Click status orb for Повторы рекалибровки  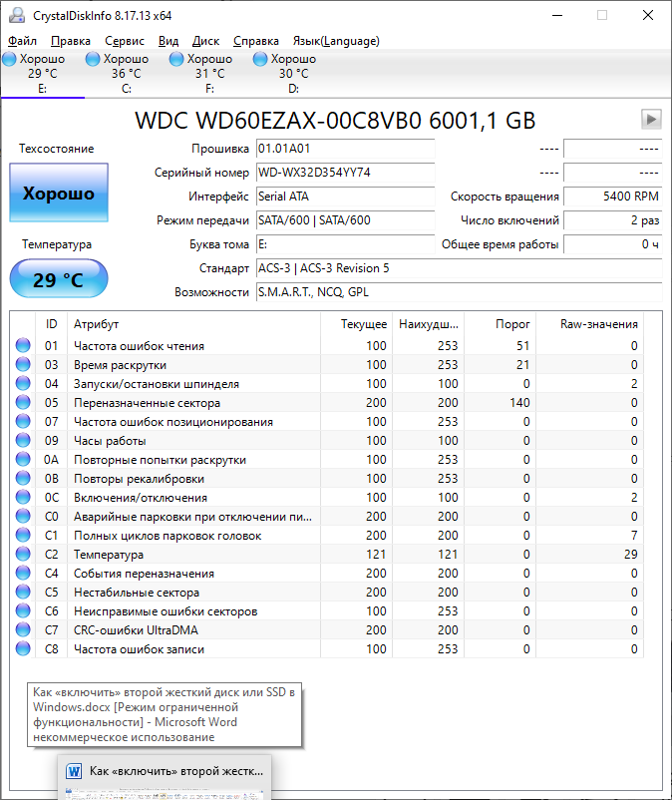[x=23, y=478]
